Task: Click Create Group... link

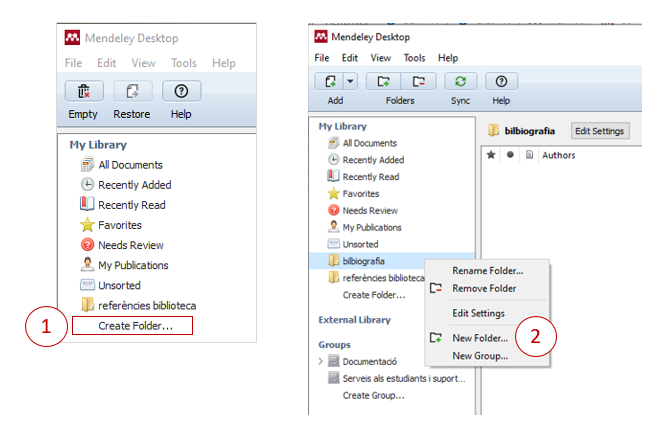Action: pyautogui.click(x=373, y=395)
